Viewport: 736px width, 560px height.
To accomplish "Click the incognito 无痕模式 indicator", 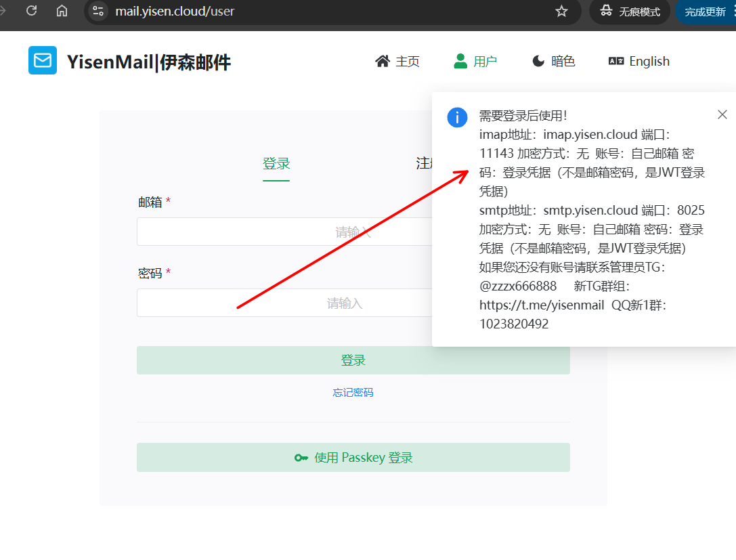I will click(x=630, y=11).
